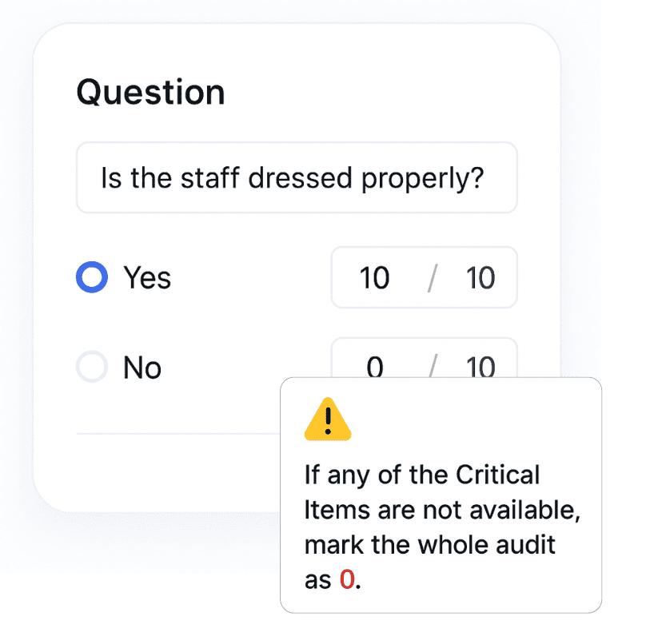
Task: Click the Yes answer's earned score 10
Action: point(374,278)
